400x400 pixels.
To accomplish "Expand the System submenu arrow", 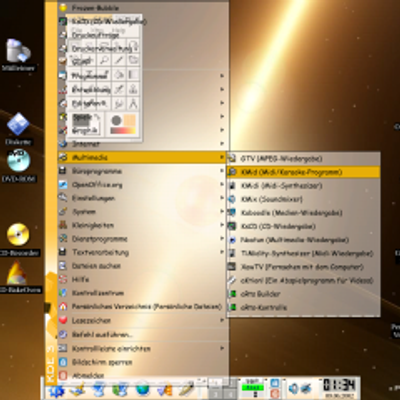I will (222, 211).
